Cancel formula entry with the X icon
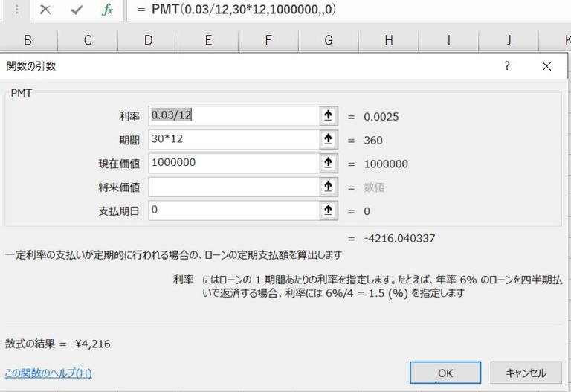571x392 pixels. (45, 10)
